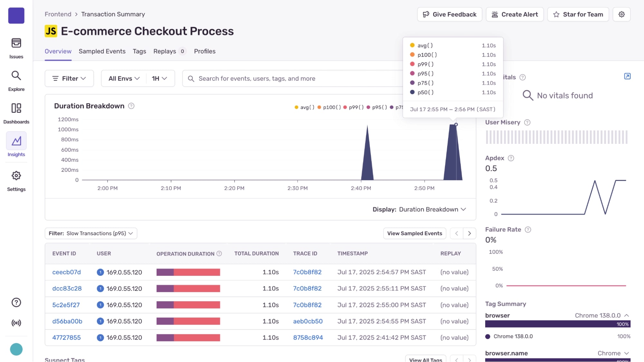Click the Create Alert button
The height and width of the screenshot is (362, 644).
(514, 14)
